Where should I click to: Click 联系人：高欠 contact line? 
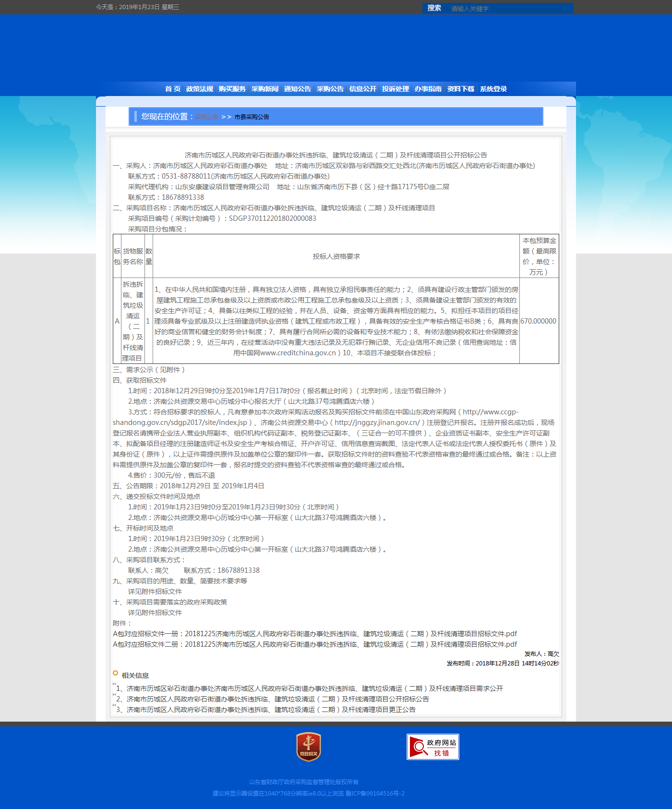coord(148,570)
